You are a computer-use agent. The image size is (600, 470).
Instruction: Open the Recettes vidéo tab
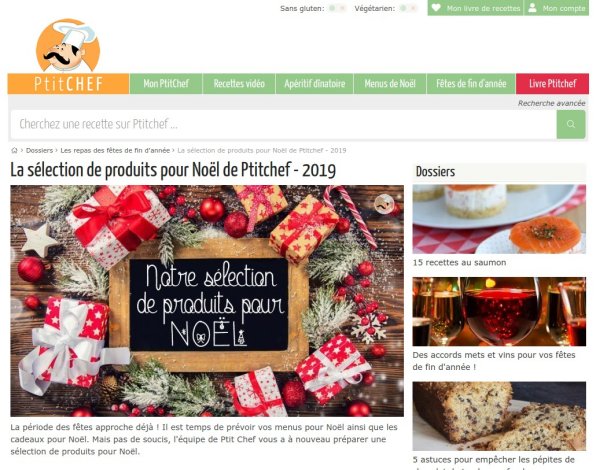[239, 83]
